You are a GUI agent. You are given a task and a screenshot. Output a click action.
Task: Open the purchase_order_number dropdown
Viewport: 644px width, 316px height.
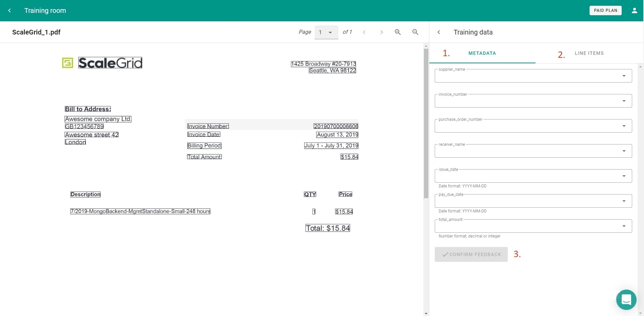click(624, 126)
